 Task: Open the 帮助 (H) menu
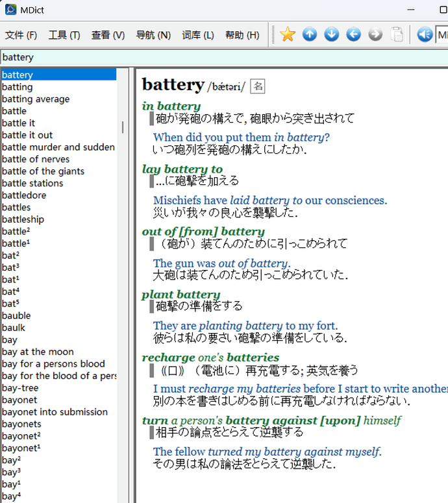(x=242, y=35)
